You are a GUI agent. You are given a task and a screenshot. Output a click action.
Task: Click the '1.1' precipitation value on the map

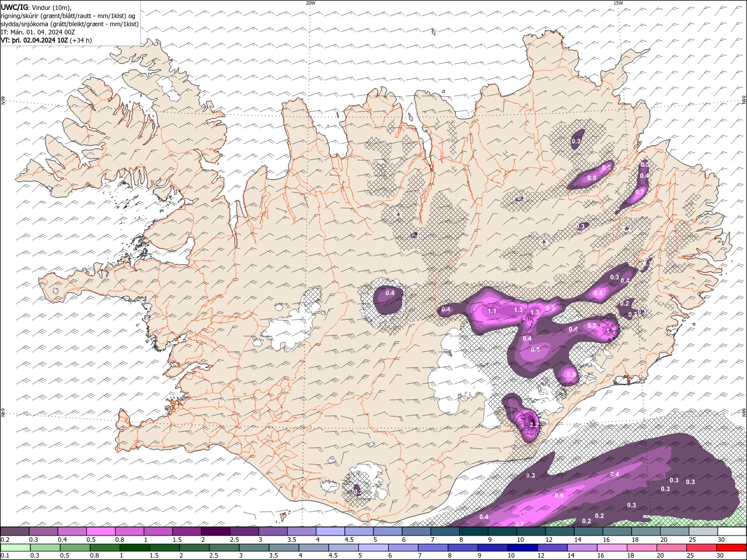[492, 311]
